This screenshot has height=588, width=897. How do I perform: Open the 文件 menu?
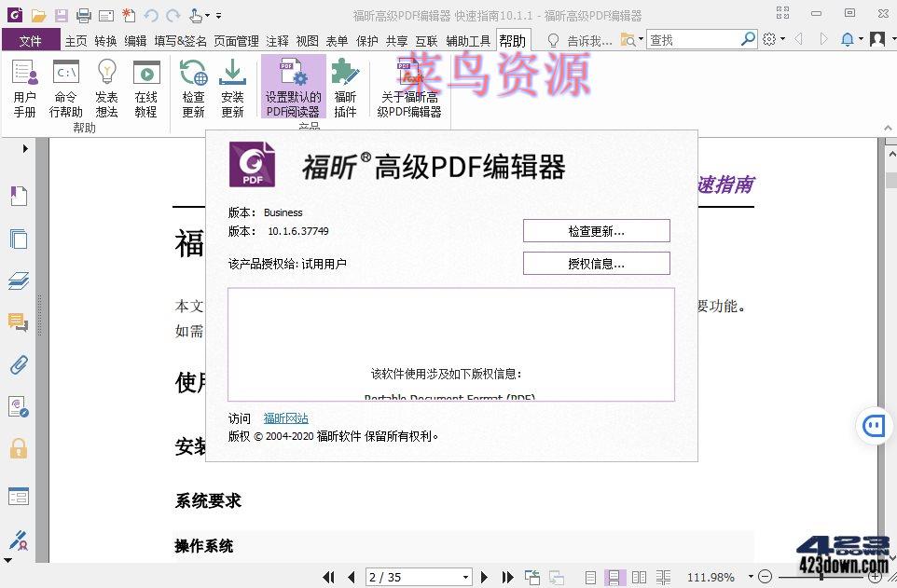pos(31,40)
